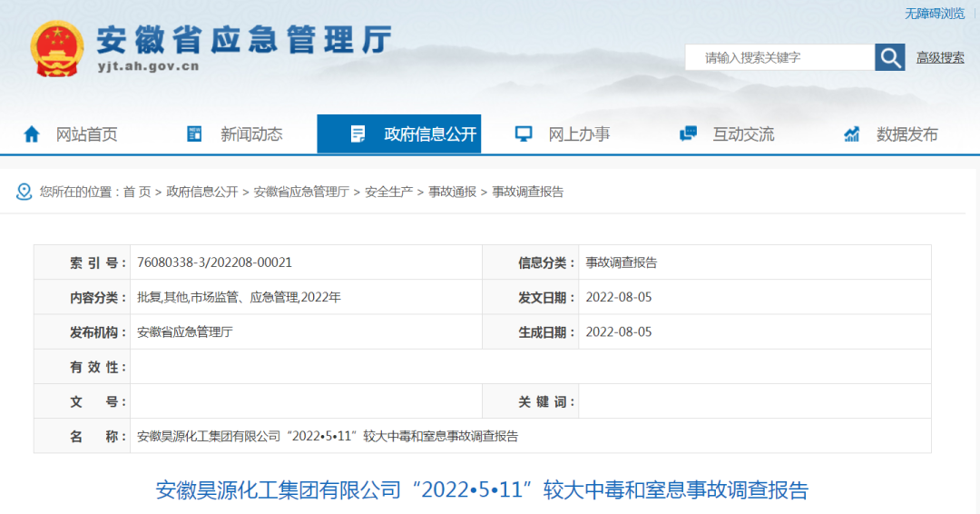Open the 网站首页 navigation tab
980x514 pixels.
point(87,134)
